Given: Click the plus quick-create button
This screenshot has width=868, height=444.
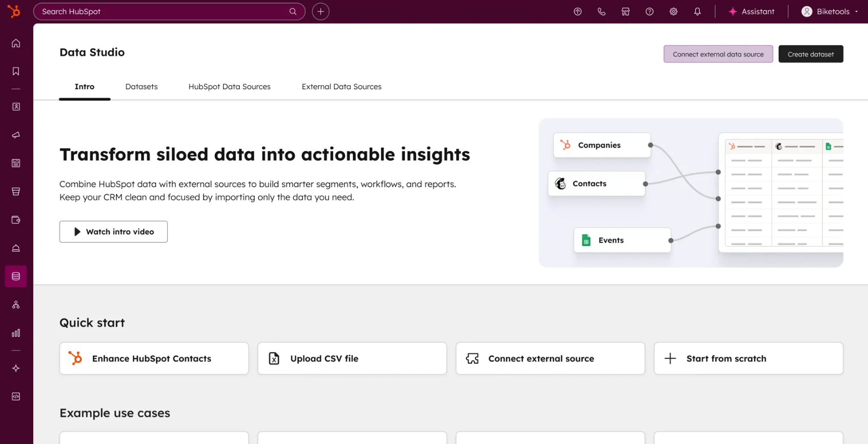Looking at the screenshot, I should point(320,11).
